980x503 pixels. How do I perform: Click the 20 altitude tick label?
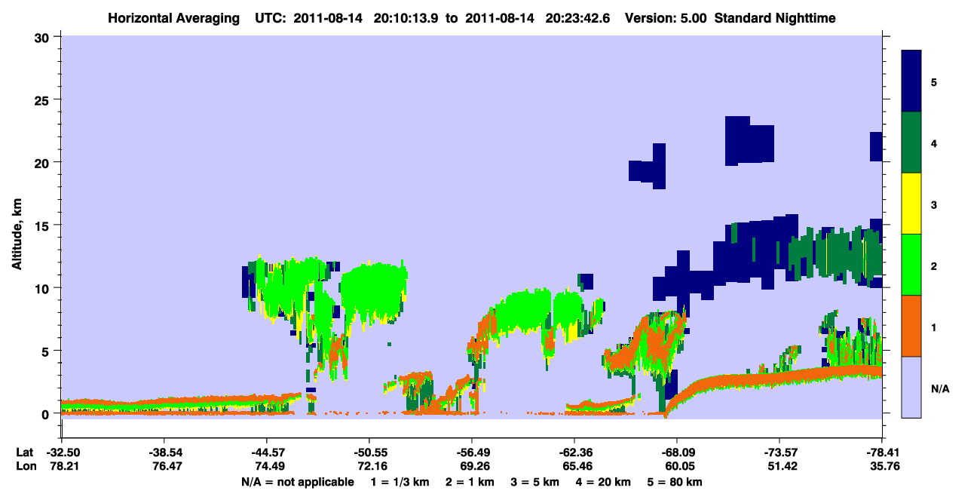[x=44, y=162]
